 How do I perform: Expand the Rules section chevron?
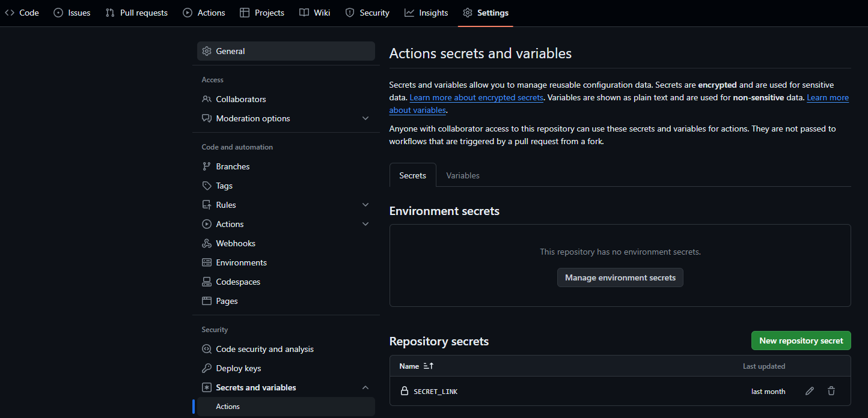[x=365, y=205]
